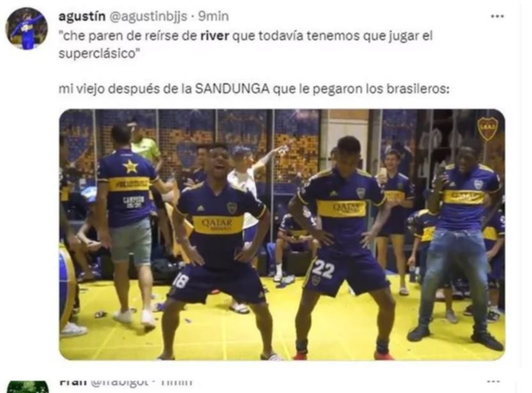The height and width of the screenshot is (393, 532).
Task: Click the bold word river in the tweet
Action: point(214,36)
